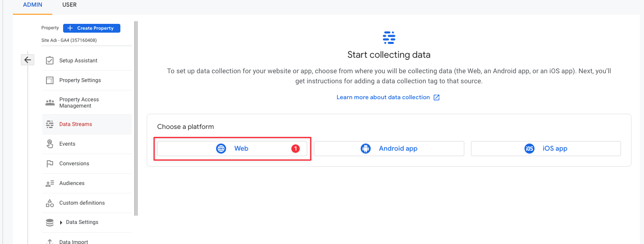Expand the Data Settings tree arrow
The width and height of the screenshot is (644, 244).
61,223
